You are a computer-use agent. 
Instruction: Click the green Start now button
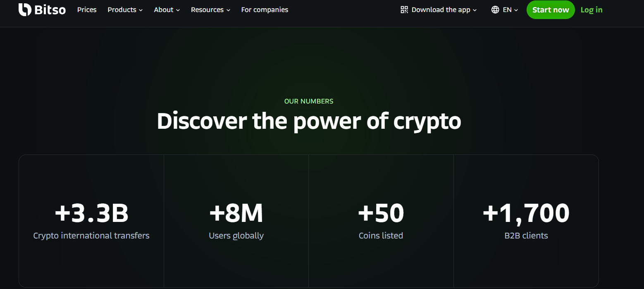(551, 10)
